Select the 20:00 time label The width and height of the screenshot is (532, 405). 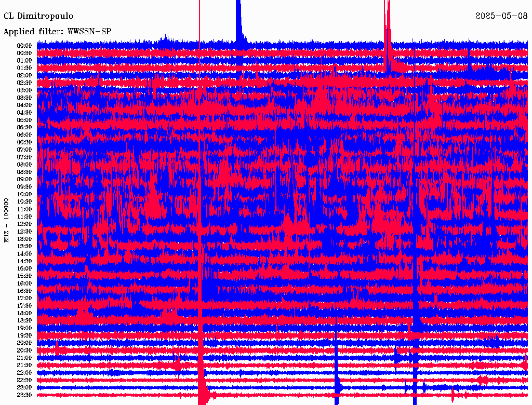pyautogui.click(x=24, y=343)
